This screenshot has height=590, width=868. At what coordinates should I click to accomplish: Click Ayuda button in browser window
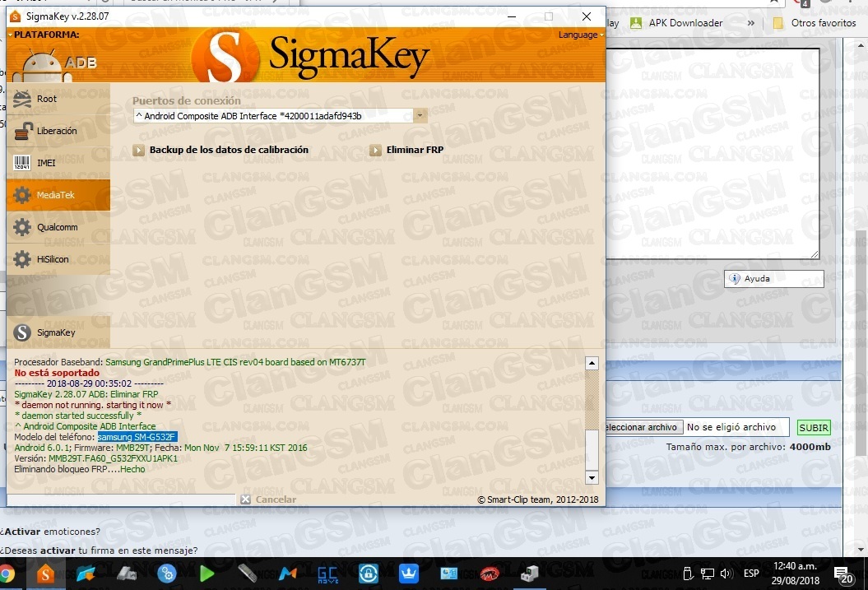(774, 278)
